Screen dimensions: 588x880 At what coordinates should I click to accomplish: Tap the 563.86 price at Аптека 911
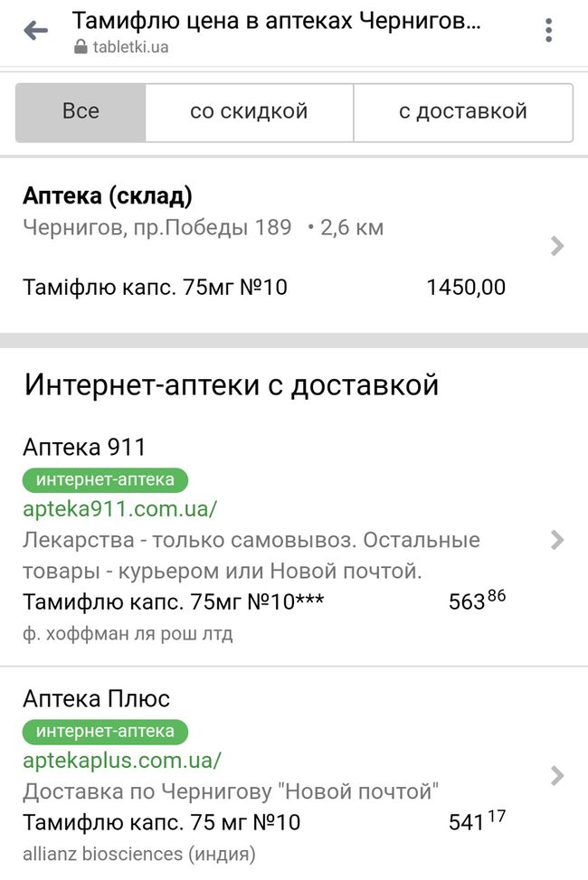tap(477, 601)
